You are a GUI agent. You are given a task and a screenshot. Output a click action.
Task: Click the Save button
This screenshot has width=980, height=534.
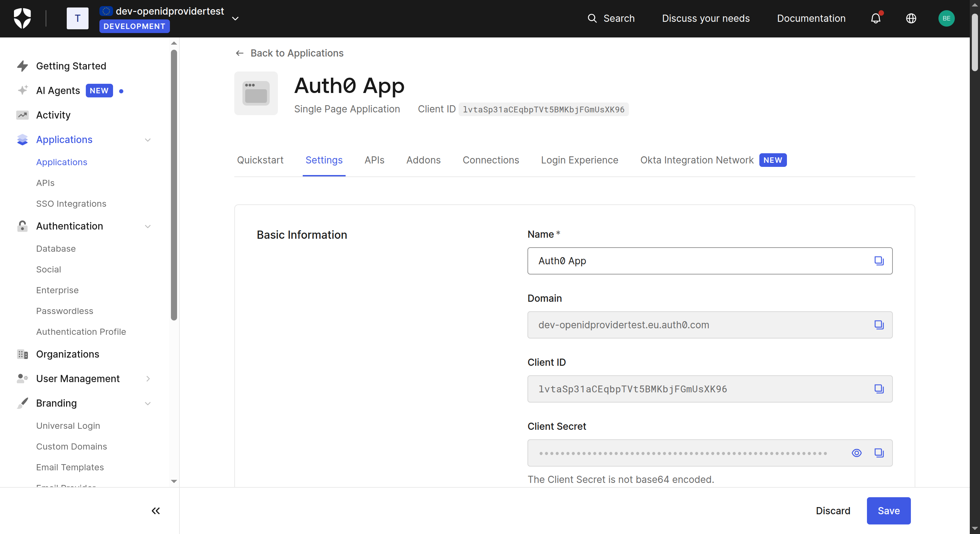pos(888,511)
